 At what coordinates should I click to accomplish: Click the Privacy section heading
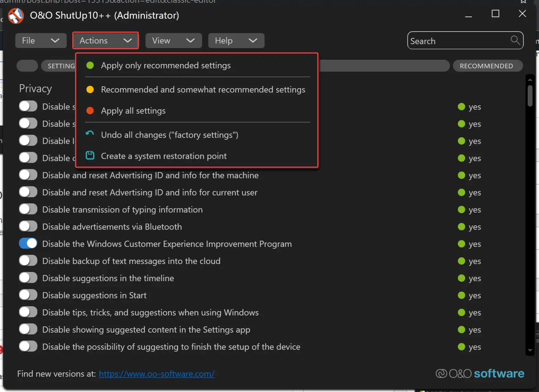coord(35,88)
